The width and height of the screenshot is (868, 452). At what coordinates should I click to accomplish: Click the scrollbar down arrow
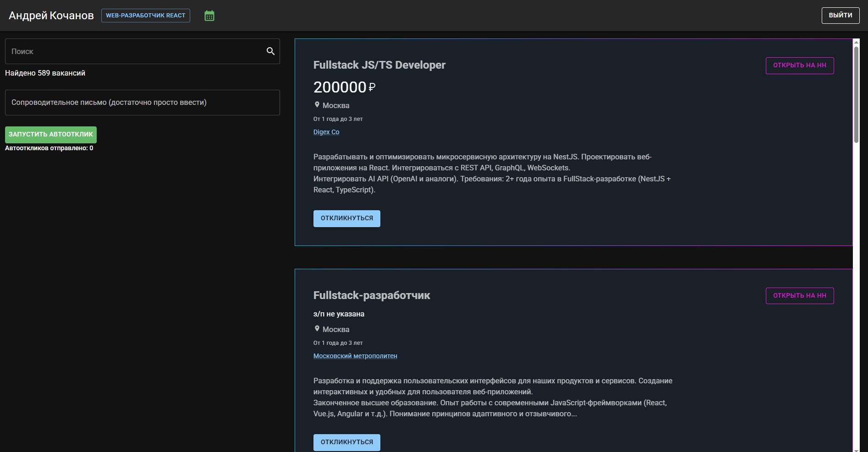point(856,448)
